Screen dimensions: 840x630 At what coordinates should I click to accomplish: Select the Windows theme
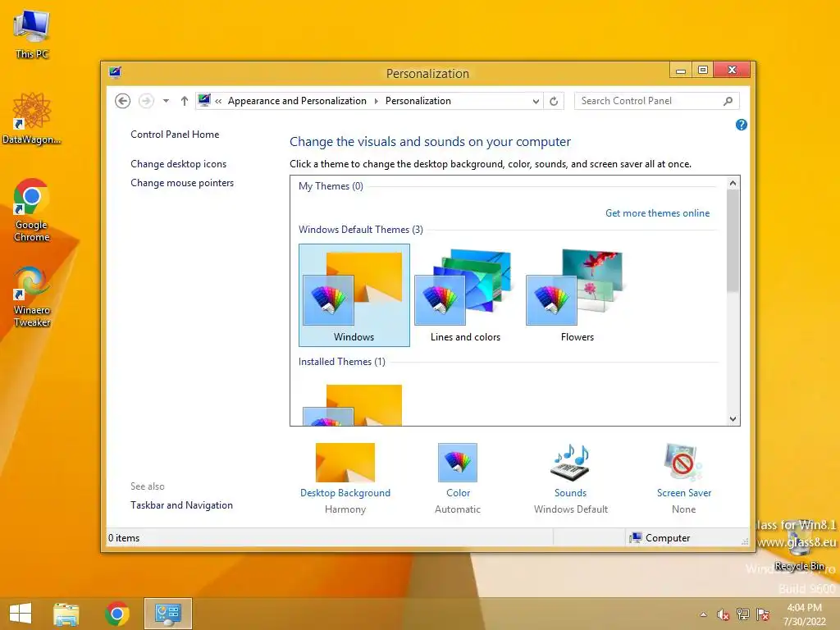[354, 295]
